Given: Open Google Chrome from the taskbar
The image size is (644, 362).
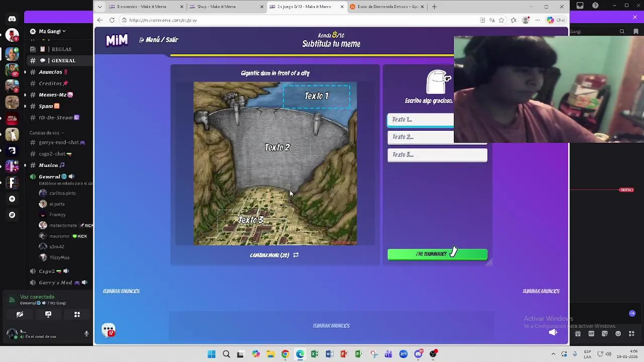Looking at the screenshot, I should [285, 354].
